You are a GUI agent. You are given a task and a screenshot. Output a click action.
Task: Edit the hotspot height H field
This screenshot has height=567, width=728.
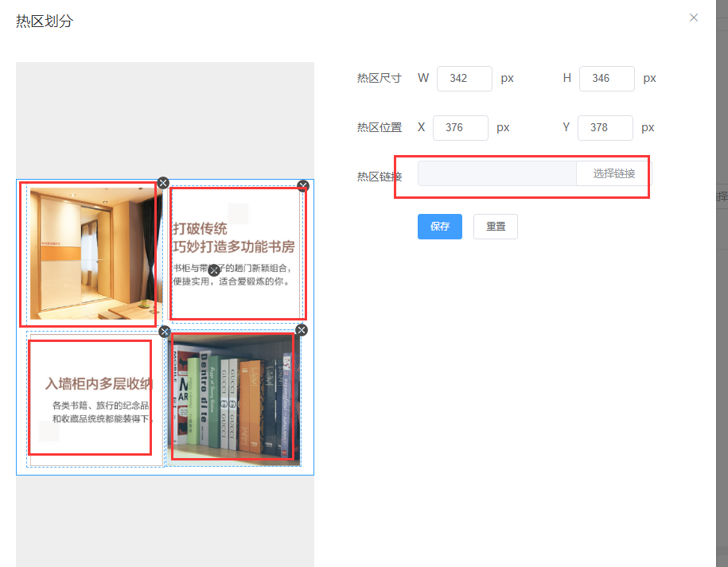click(607, 79)
